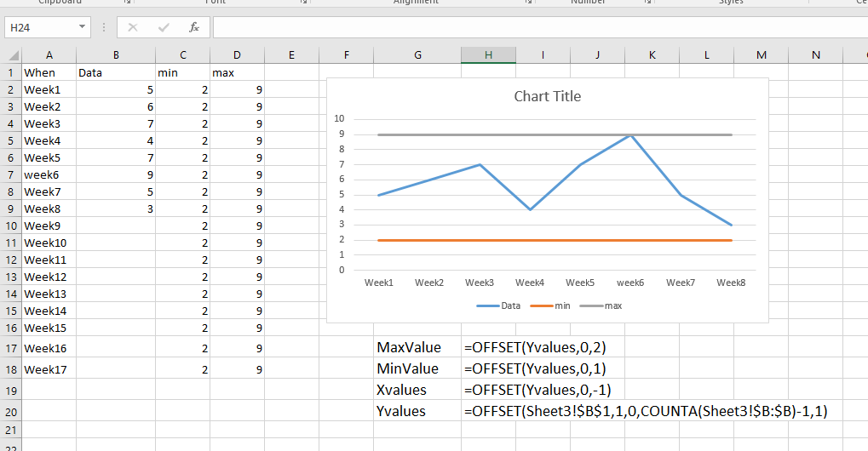Image resolution: width=868 pixels, height=451 pixels.
Task: Click formula '=OFFSET(Yvalues,0,1)'
Action: [x=535, y=368]
